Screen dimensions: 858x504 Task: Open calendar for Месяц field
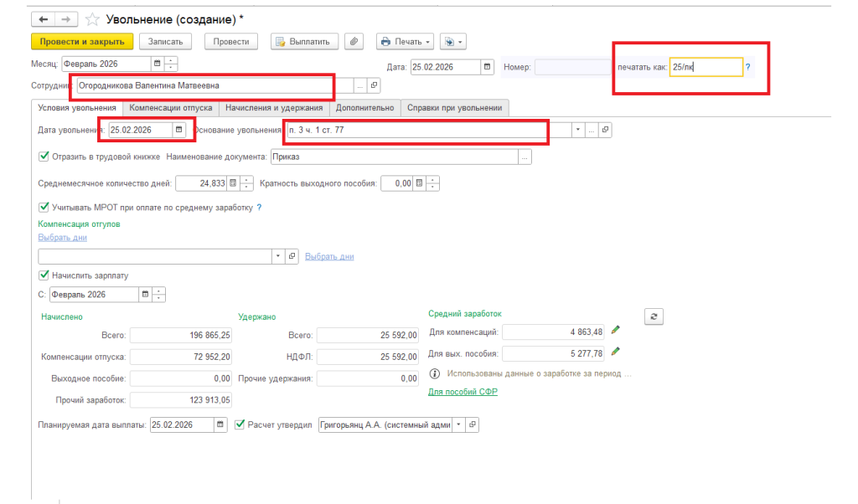[157, 64]
